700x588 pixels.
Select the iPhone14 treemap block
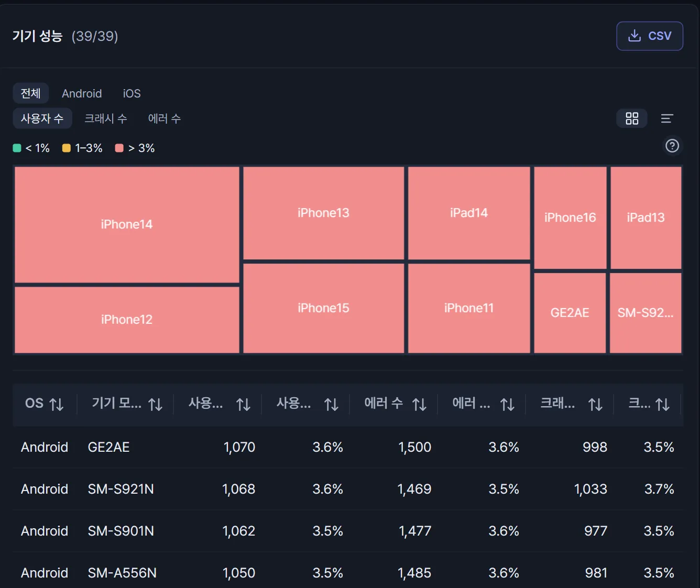127,225
